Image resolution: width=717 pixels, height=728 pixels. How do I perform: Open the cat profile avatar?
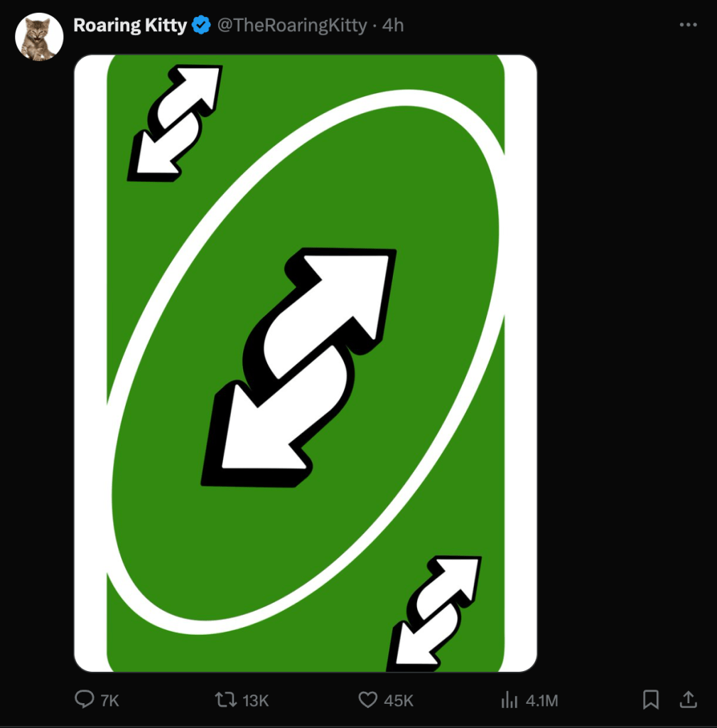coord(40,37)
